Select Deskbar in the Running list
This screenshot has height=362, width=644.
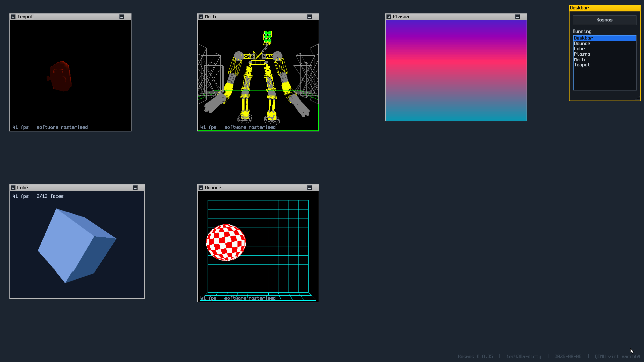point(604,38)
